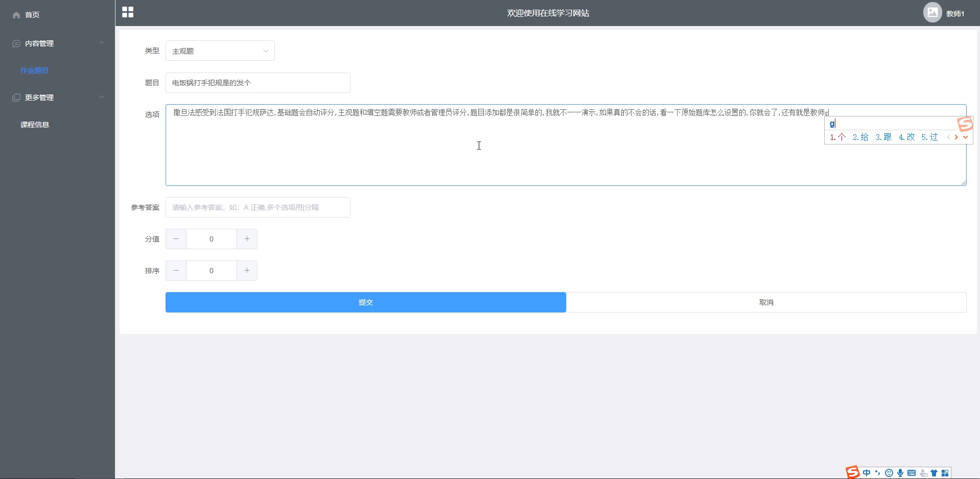Open the soft keyboard icon on the IME toolbar
The height and width of the screenshot is (479, 980).
tap(912, 473)
